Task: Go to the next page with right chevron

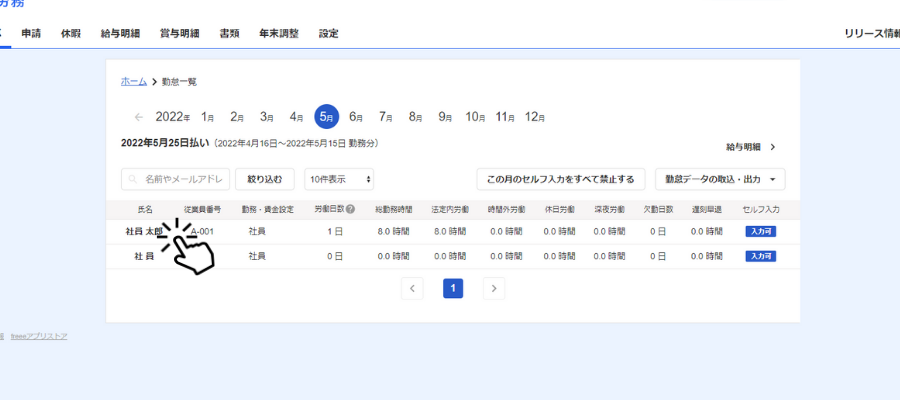Action: pos(494,288)
